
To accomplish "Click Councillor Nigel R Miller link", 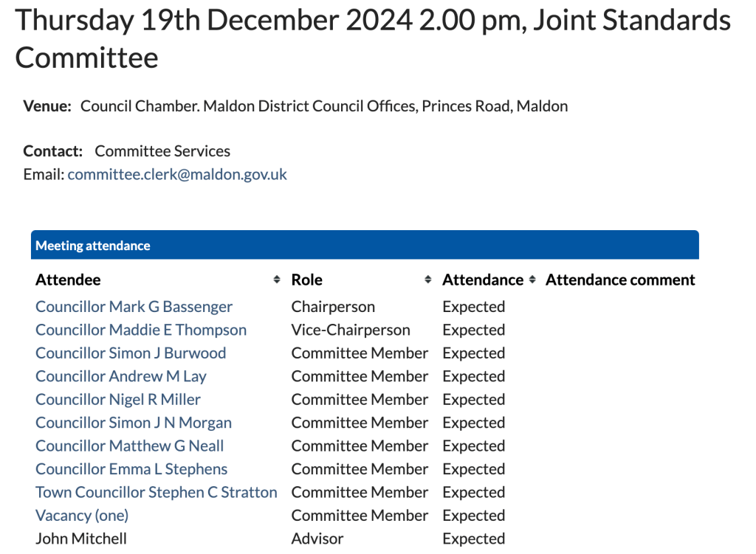I will (x=118, y=400).
